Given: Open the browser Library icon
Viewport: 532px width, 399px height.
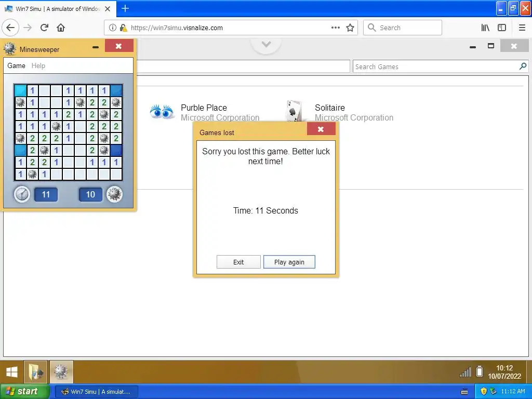Looking at the screenshot, I should (x=485, y=28).
